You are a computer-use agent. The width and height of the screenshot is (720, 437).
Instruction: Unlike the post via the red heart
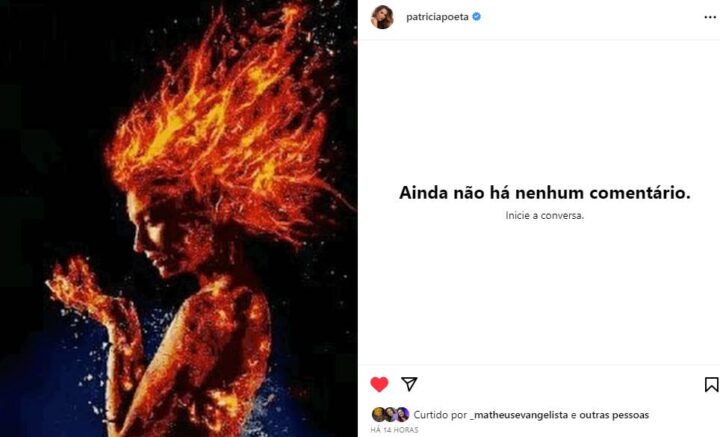click(379, 384)
